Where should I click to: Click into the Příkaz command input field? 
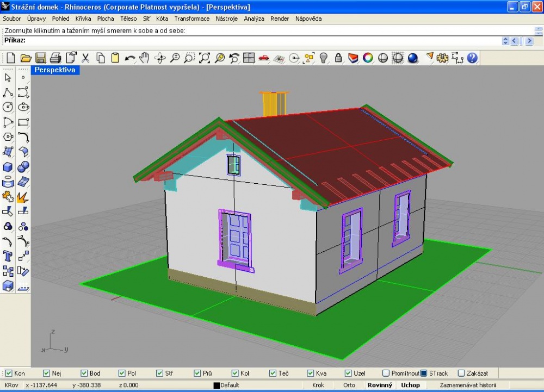[264, 41]
